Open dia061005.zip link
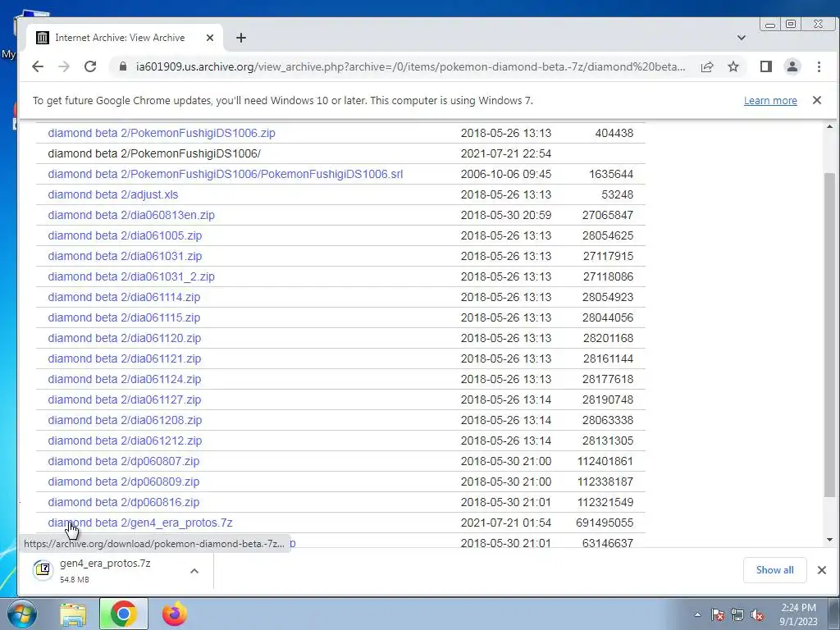This screenshot has height=630, width=840. coord(125,235)
